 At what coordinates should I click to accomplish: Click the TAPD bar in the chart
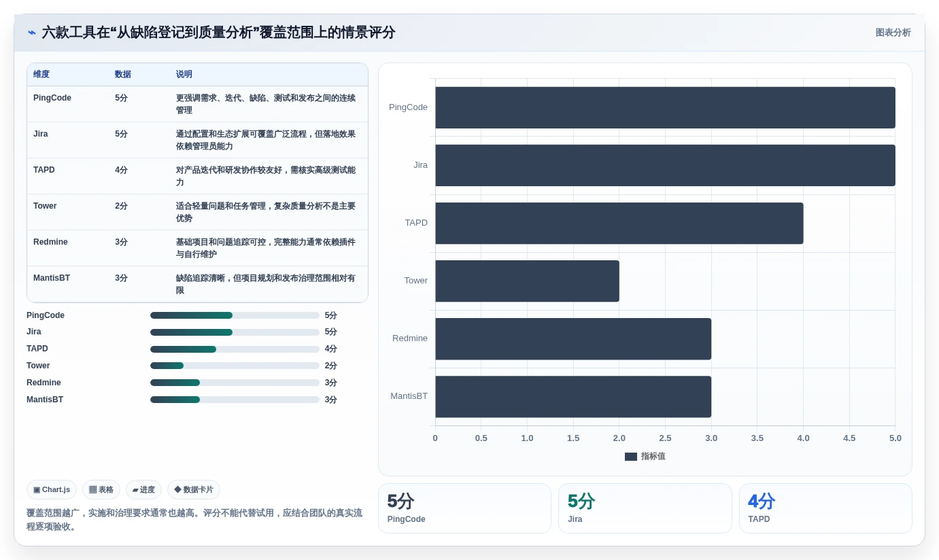pyautogui.click(x=619, y=223)
